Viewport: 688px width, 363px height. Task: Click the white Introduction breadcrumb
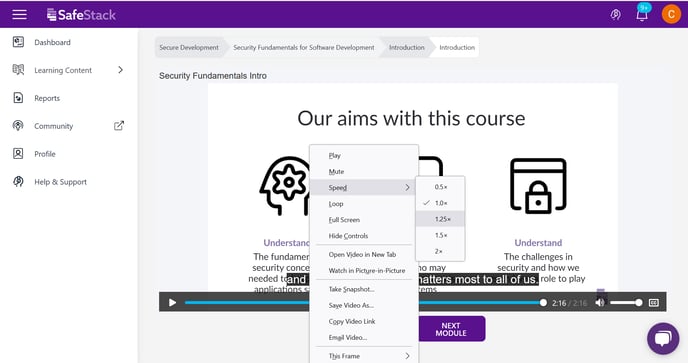pos(457,47)
